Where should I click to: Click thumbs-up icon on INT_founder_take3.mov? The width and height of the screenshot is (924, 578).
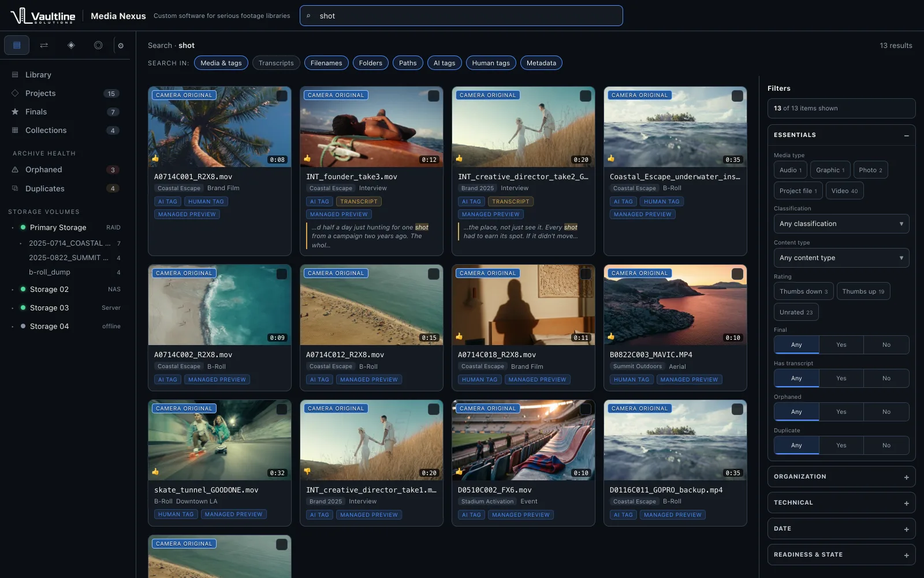coord(307,158)
